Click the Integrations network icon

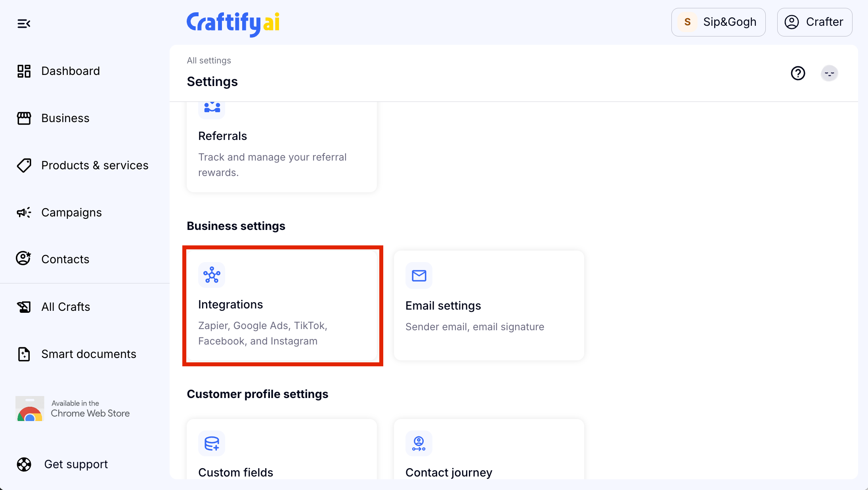pos(212,275)
